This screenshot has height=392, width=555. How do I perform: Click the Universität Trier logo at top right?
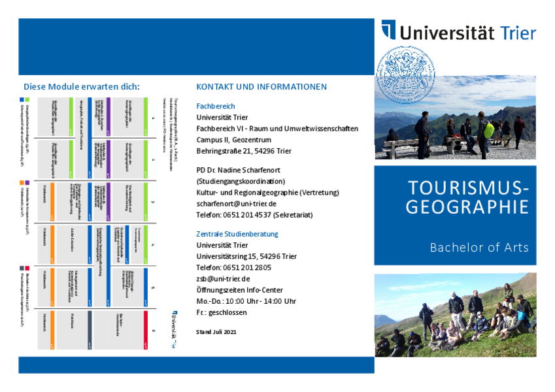coord(459,31)
